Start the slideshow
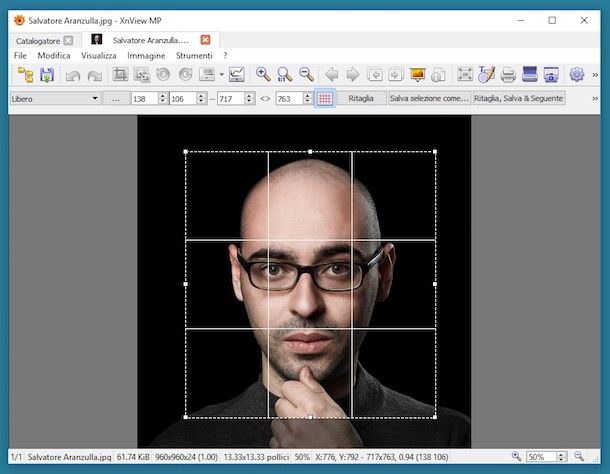The width and height of the screenshot is (610, 474). pos(417,74)
